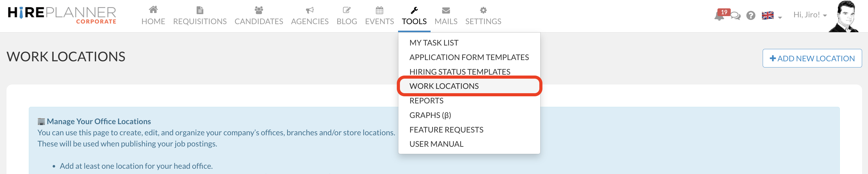Click the Mails envelope icon

446,11
